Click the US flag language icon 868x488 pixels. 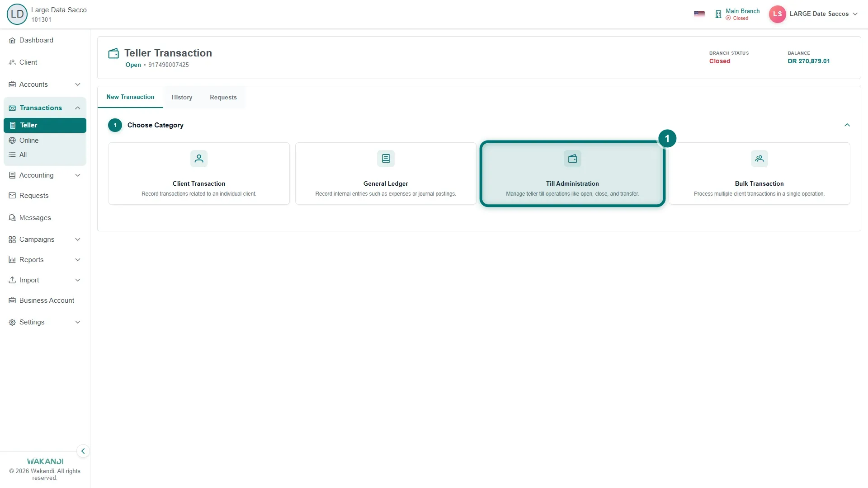click(x=699, y=14)
